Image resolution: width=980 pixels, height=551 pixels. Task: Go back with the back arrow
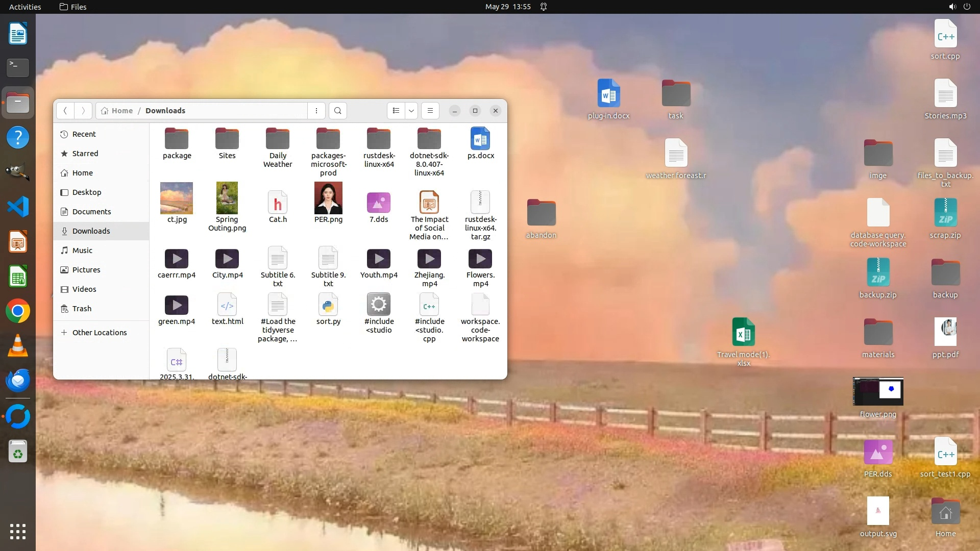tap(65, 111)
